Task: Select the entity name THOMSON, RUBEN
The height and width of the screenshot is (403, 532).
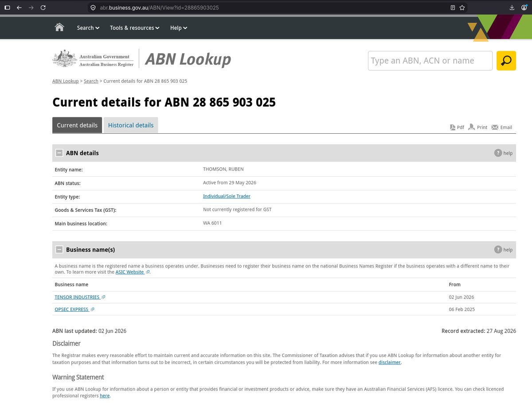Action: click(223, 169)
